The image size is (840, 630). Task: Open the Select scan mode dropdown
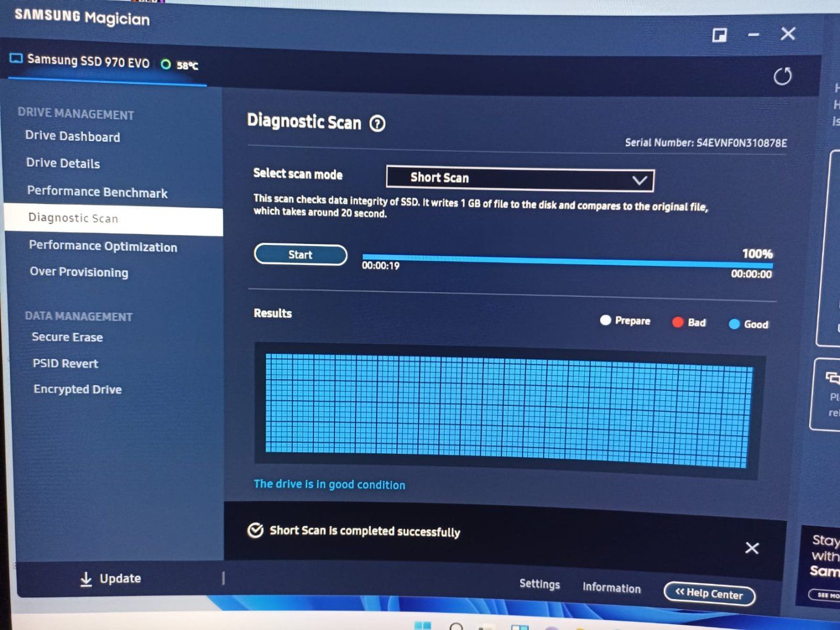pyautogui.click(x=520, y=179)
